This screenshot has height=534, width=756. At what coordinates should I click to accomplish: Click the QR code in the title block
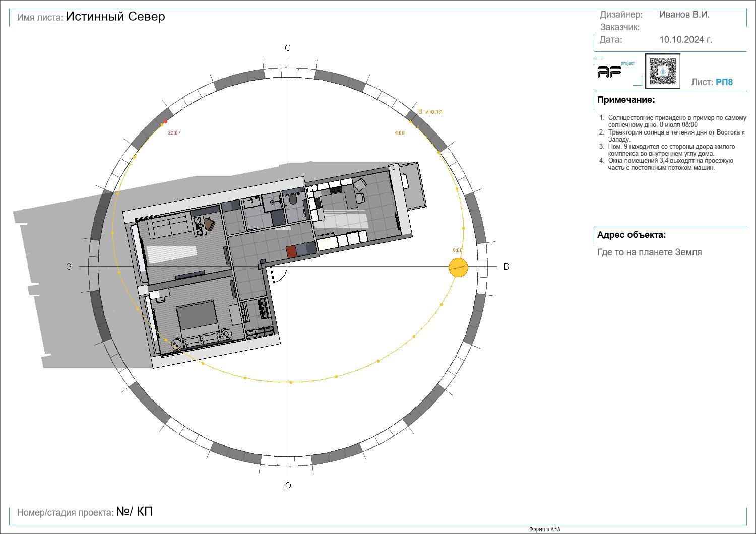coord(662,72)
